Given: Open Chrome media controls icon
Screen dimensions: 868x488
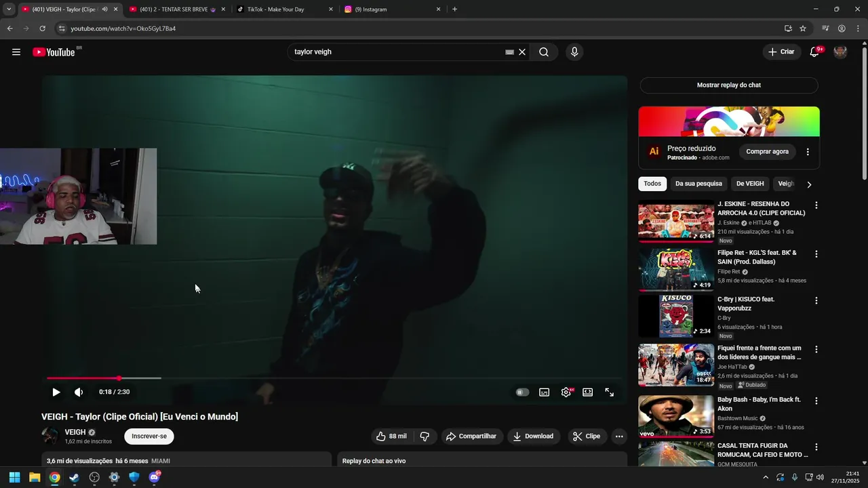Looking at the screenshot, I should tap(825, 28).
